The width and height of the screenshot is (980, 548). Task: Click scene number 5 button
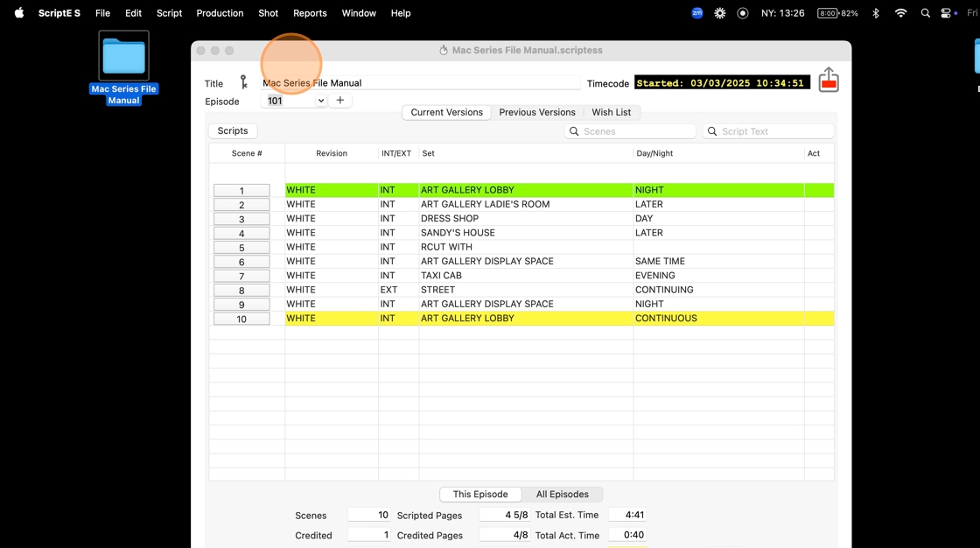(241, 248)
